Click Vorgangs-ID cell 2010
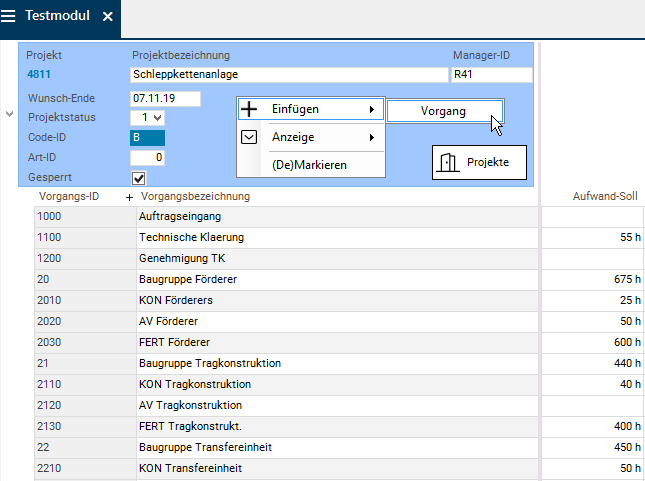Image resolution: width=645 pixels, height=481 pixels. (85, 300)
